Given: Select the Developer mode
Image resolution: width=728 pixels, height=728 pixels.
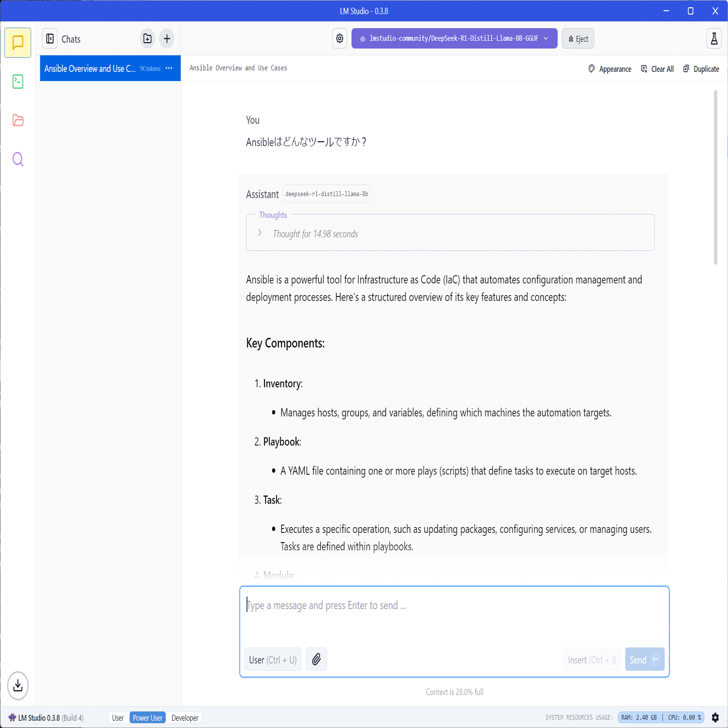Looking at the screenshot, I should click(x=185, y=718).
